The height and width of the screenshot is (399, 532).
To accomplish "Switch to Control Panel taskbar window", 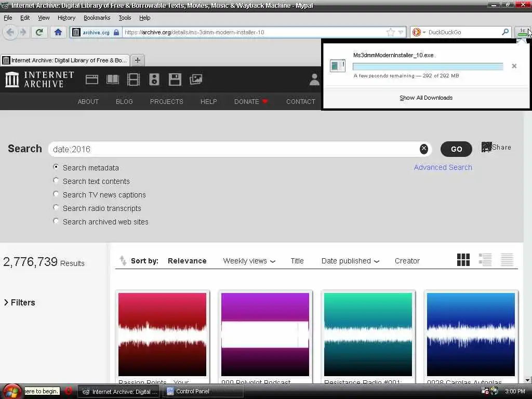I will tap(203, 391).
